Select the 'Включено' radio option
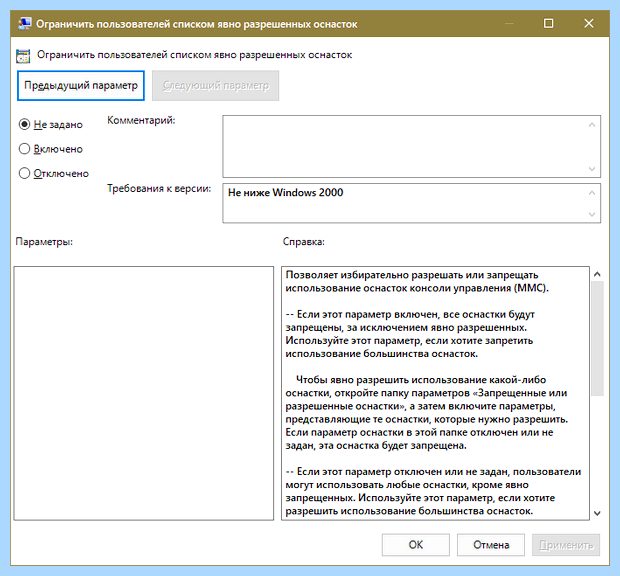This screenshot has height=576, width=620. [x=51, y=149]
